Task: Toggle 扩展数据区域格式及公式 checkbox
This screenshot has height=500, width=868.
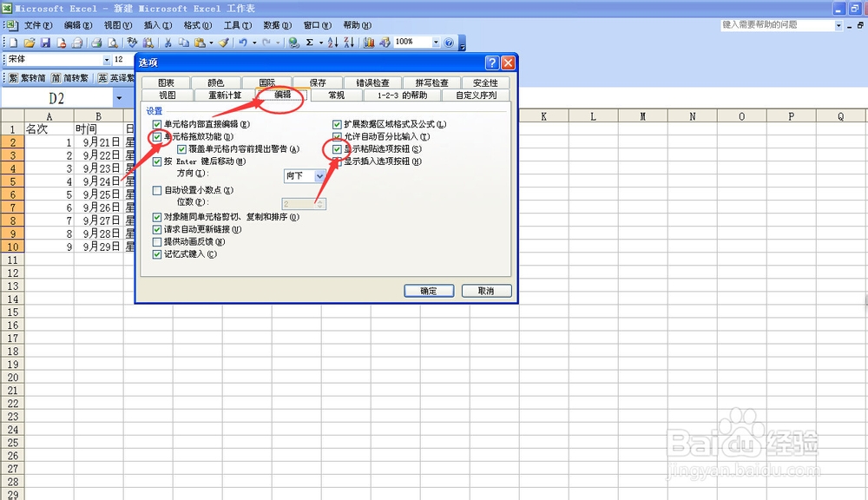Action: click(337, 125)
